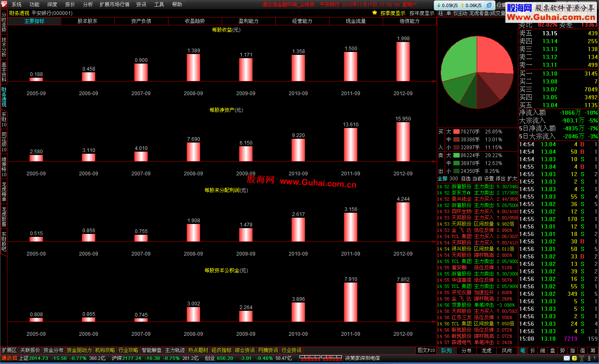Switch to the 盈利能力 tab
599x364 pixels.
click(249, 21)
